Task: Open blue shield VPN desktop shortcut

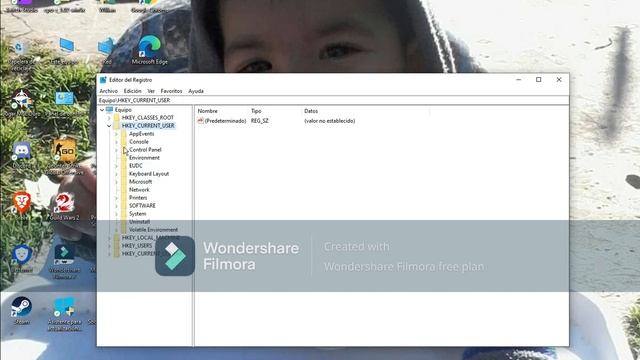Action: (22, 258)
